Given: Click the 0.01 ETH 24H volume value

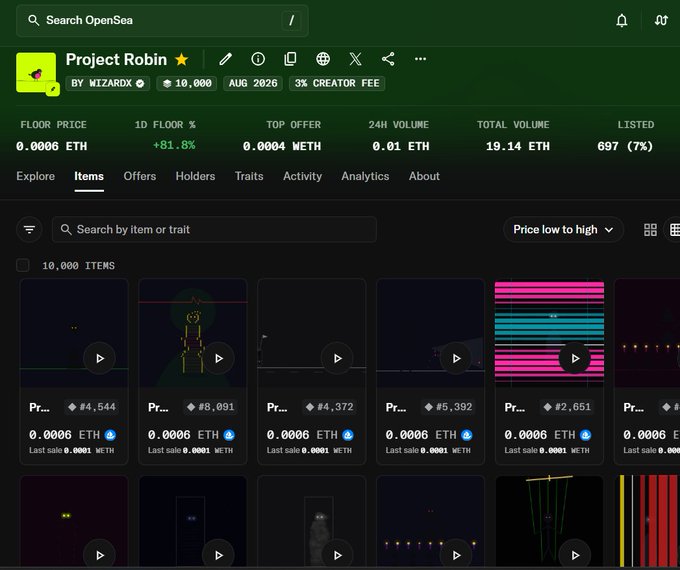Looking at the screenshot, I should click(x=401, y=146).
